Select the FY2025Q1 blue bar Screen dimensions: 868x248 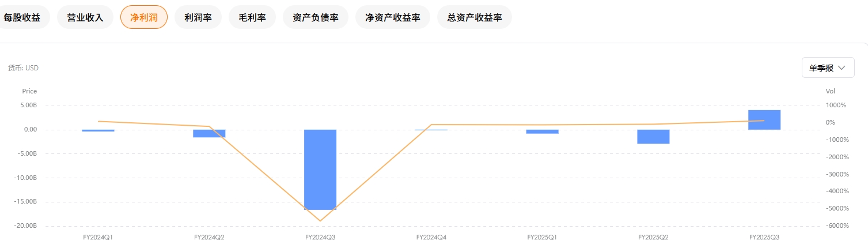[542, 131]
